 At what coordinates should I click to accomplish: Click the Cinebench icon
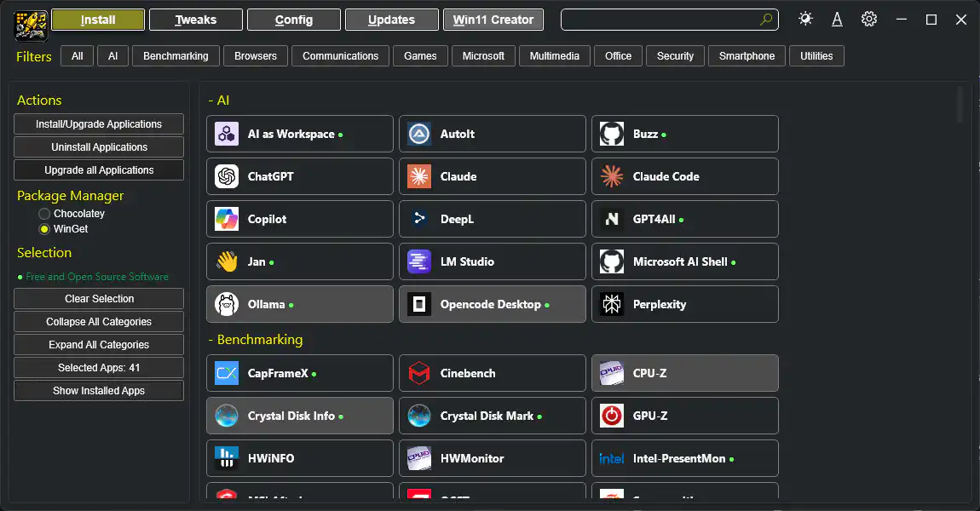418,373
